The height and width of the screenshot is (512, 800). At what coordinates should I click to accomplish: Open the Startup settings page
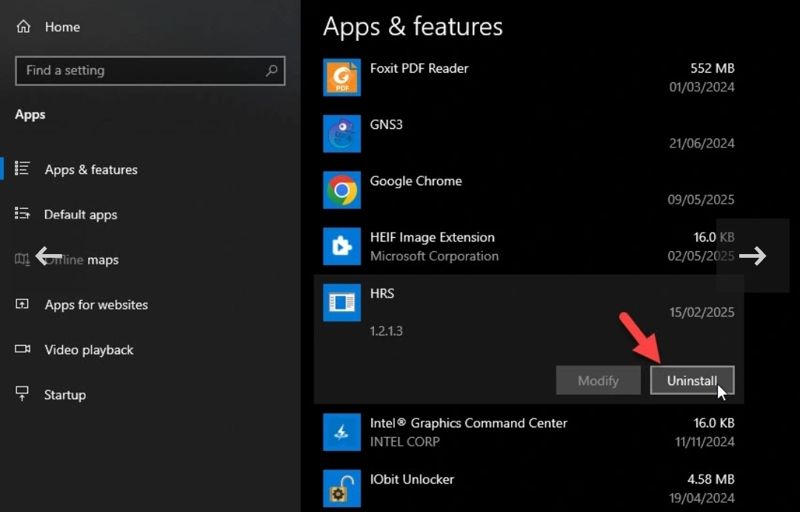click(64, 395)
